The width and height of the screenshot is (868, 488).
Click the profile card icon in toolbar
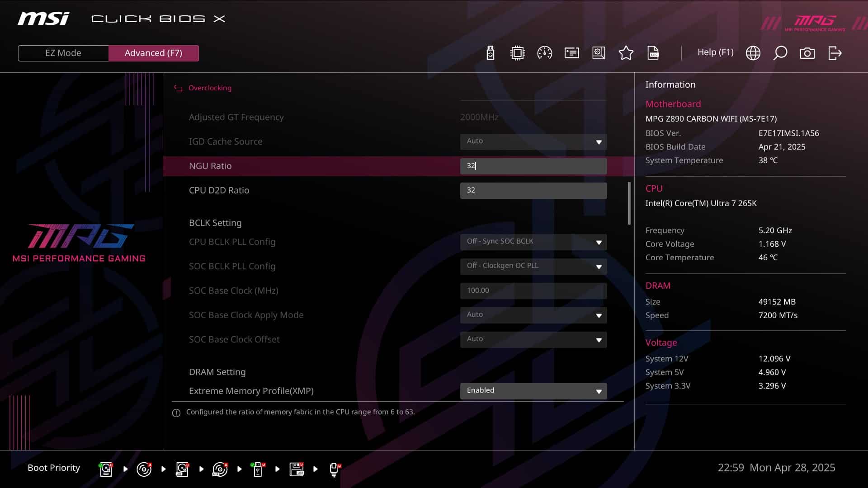(x=571, y=53)
